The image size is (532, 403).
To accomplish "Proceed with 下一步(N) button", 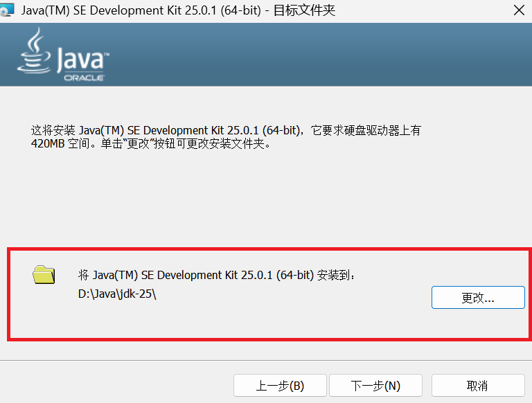I will click(375, 386).
